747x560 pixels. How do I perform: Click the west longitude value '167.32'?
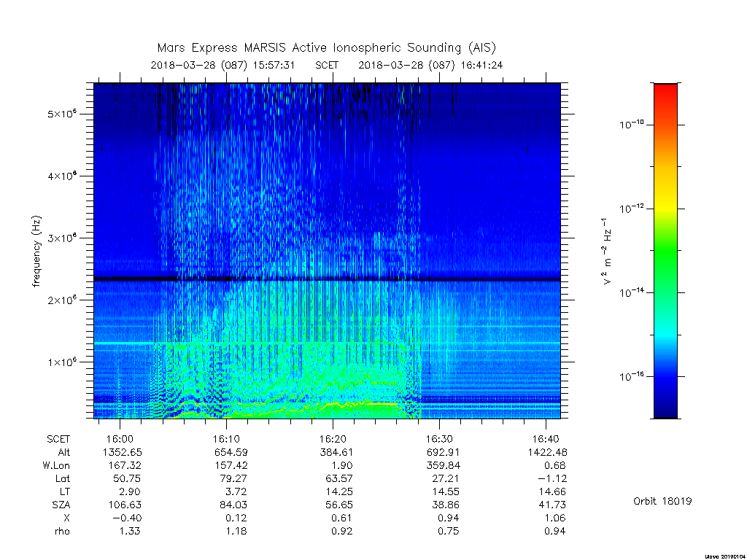point(124,465)
